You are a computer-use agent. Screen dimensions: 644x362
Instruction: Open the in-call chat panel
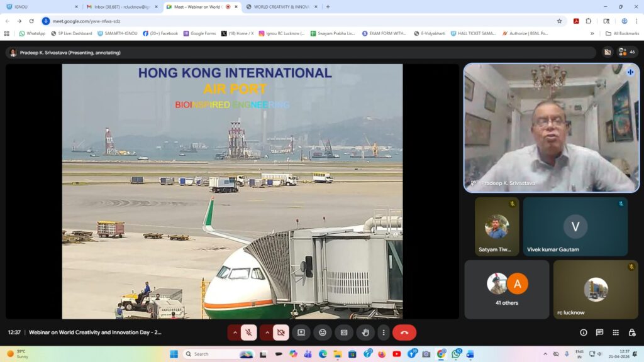pos(599,332)
